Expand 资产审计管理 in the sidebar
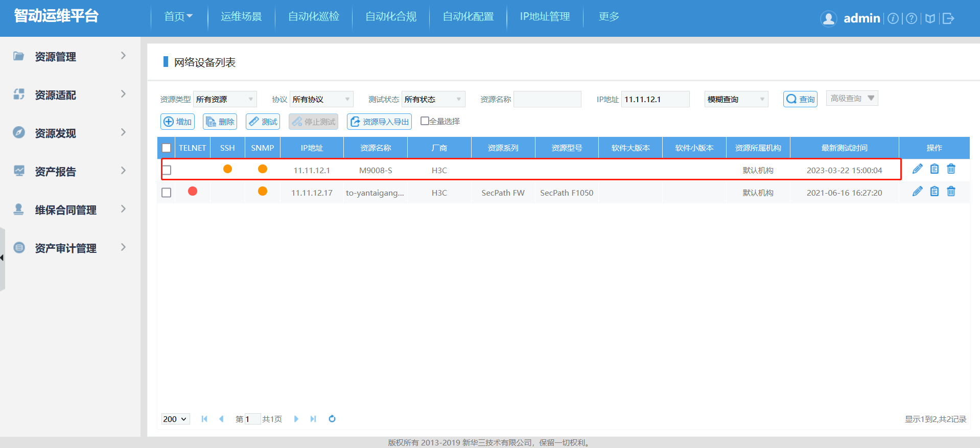This screenshot has height=448, width=980. coord(70,248)
